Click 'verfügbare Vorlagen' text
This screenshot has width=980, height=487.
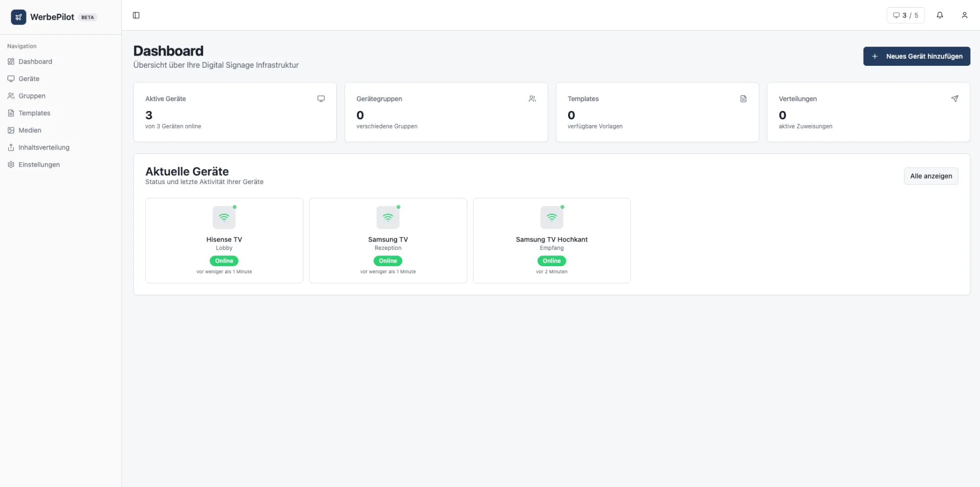tap(595, 126)
